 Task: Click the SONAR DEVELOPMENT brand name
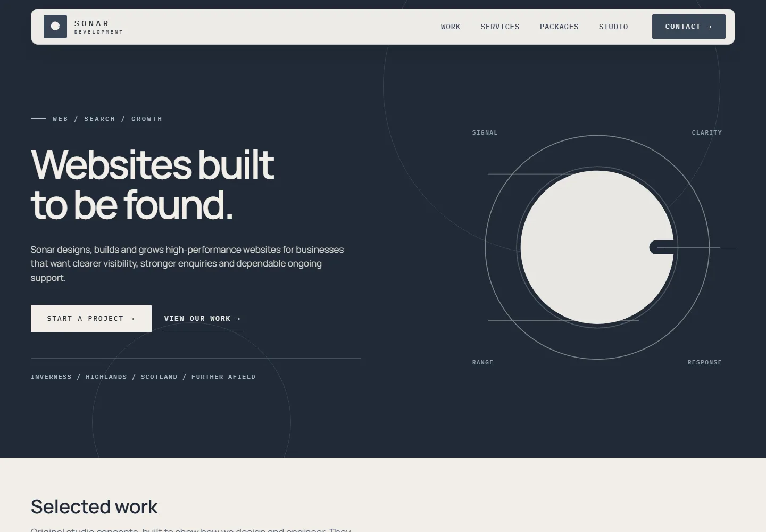tap(98, 27)
